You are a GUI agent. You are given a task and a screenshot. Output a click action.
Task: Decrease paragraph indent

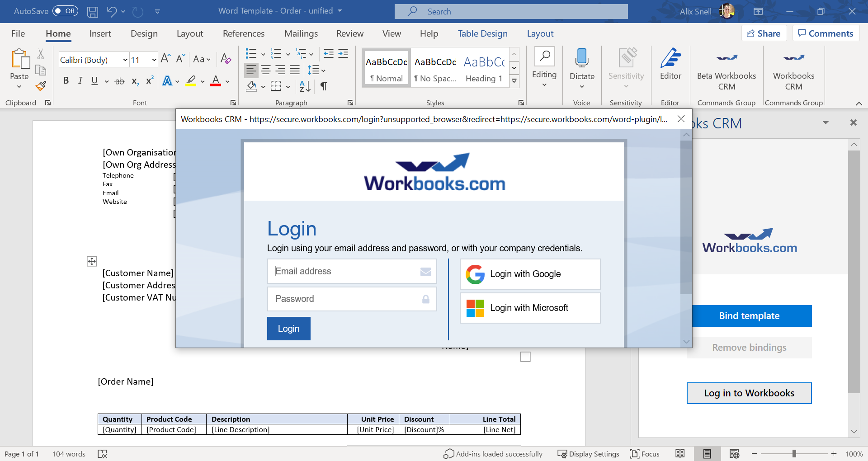pyautogui.click(x=329, y=54)
